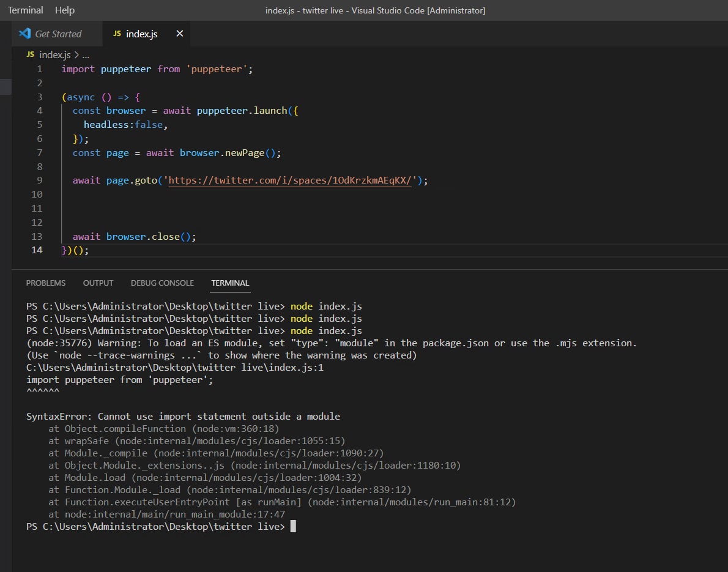Click line number 14 in the gutter
The width and height of the screenshot is (728, 572).
click(x=37, y=250)
